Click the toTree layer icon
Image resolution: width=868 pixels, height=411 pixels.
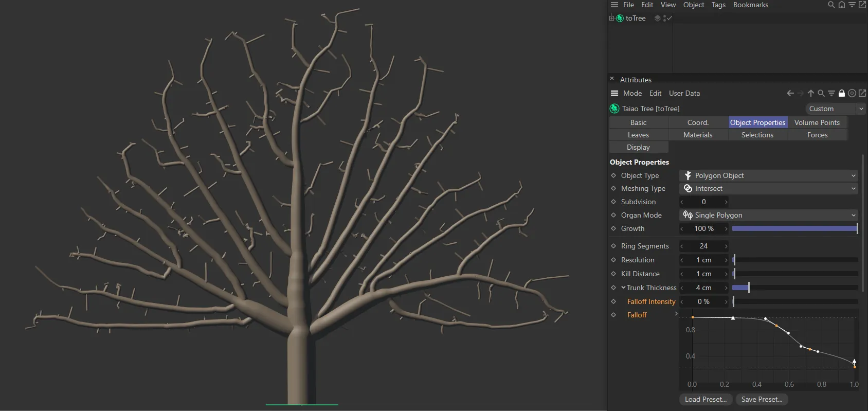pos(657,18)
